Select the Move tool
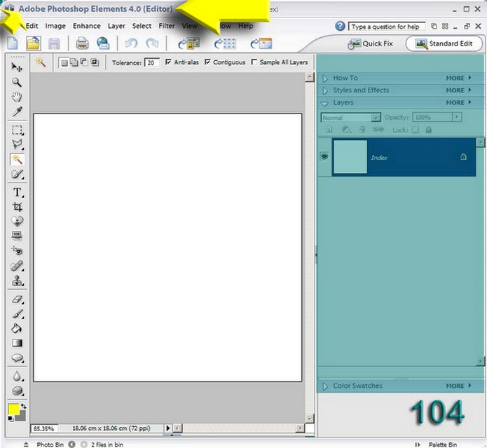 (x=17, y=67)
